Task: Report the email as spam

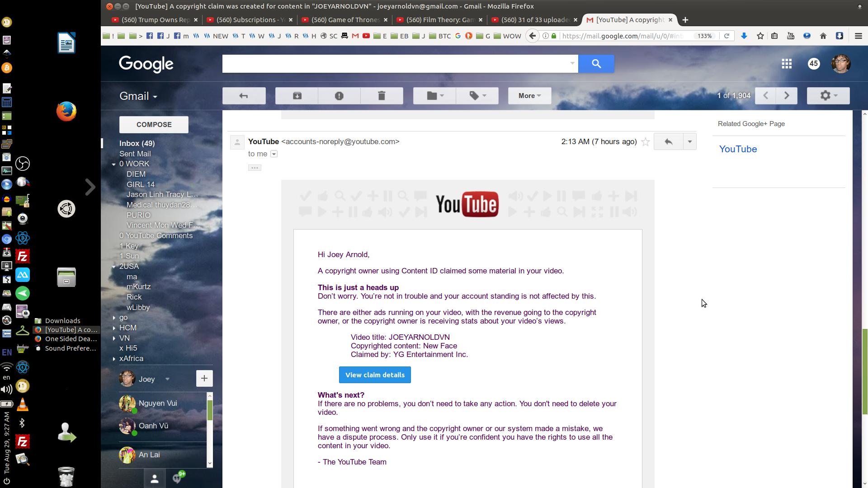Action: (x=339, y=96)
